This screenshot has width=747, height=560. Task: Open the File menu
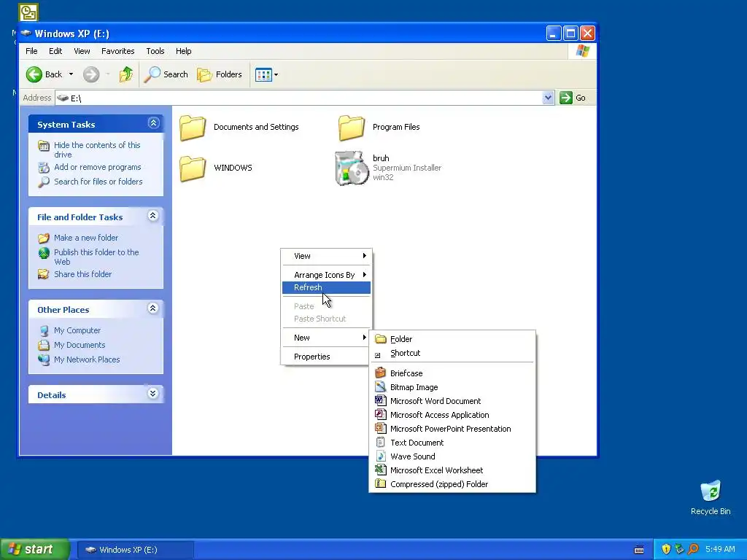pos(31,51)
